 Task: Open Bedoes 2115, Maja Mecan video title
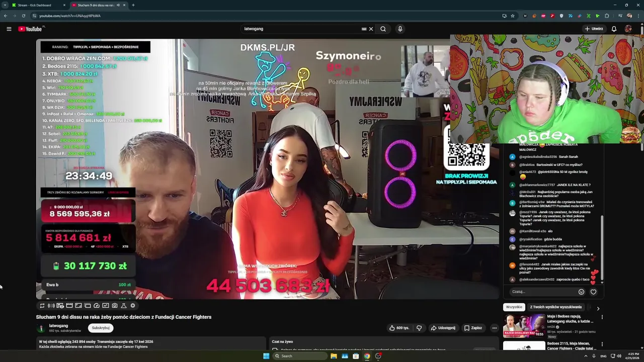(x=572, y=345)
